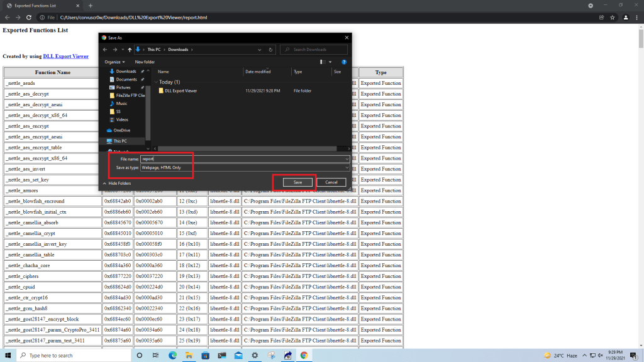Bookmark this page star icon
644x362 pixels.
click(613, 18)
